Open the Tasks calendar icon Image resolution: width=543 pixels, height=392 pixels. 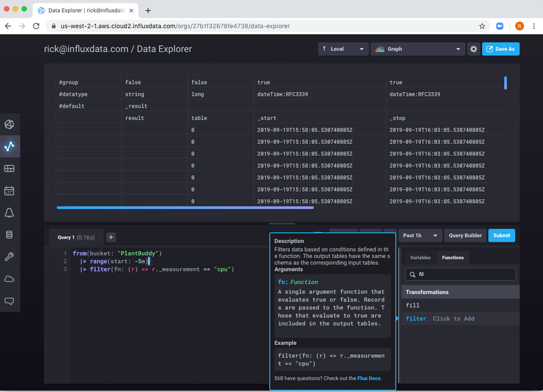[x=10, y=191]
